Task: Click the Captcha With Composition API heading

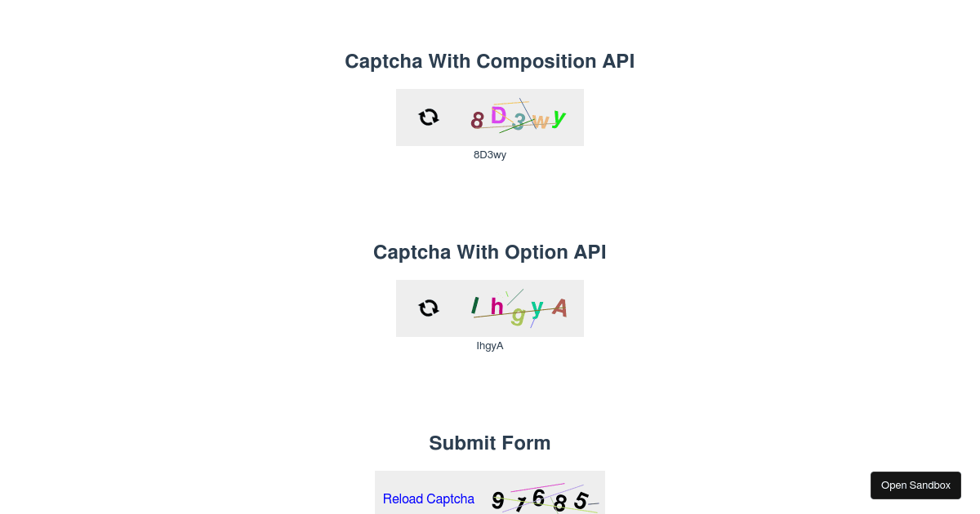Action: coord(489,61)
